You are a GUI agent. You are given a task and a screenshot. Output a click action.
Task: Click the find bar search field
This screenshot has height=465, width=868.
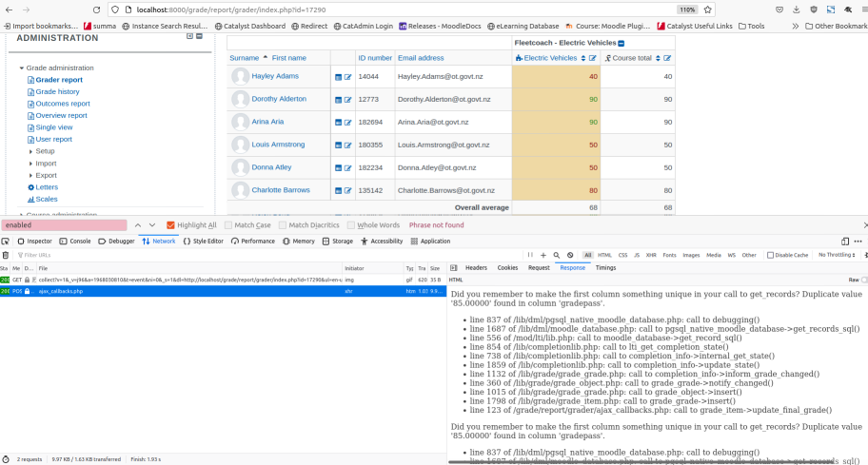tap(64, 225)
